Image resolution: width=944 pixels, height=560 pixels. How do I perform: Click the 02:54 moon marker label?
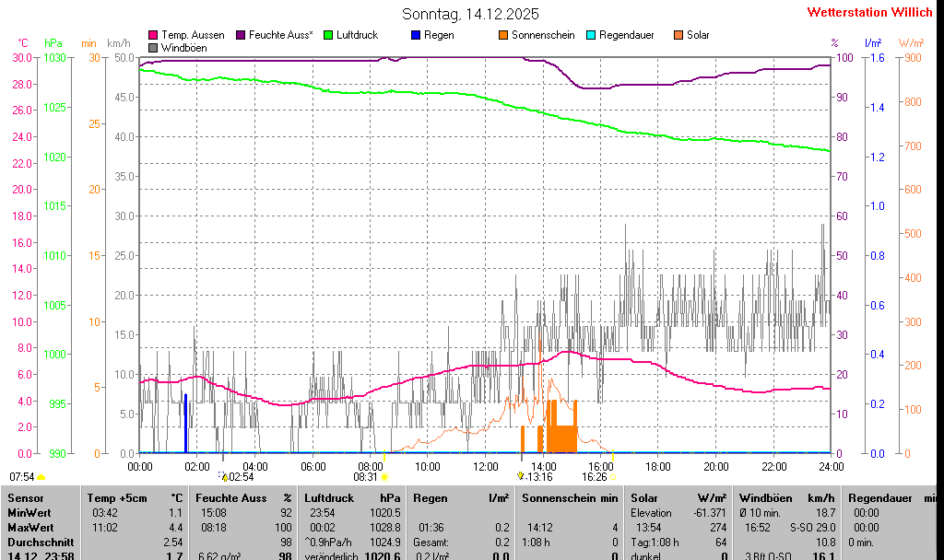click(x=240, y=476)
